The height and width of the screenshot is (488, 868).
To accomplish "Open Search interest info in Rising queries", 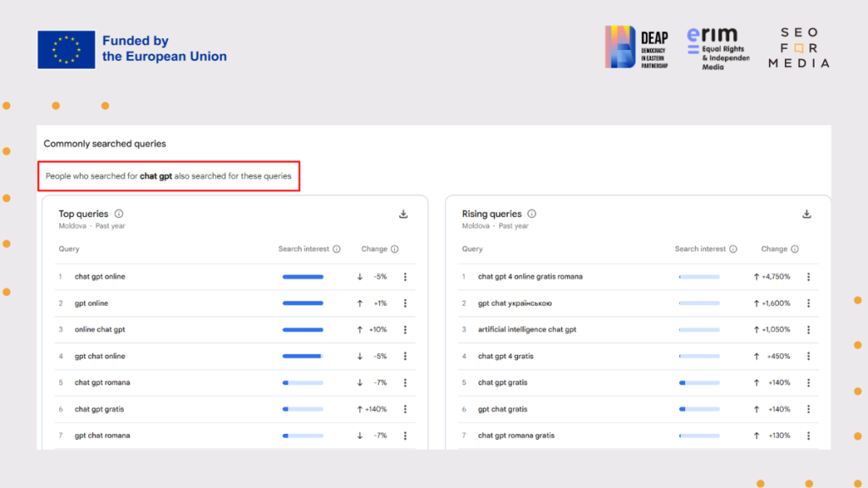I will coord(733,249).
